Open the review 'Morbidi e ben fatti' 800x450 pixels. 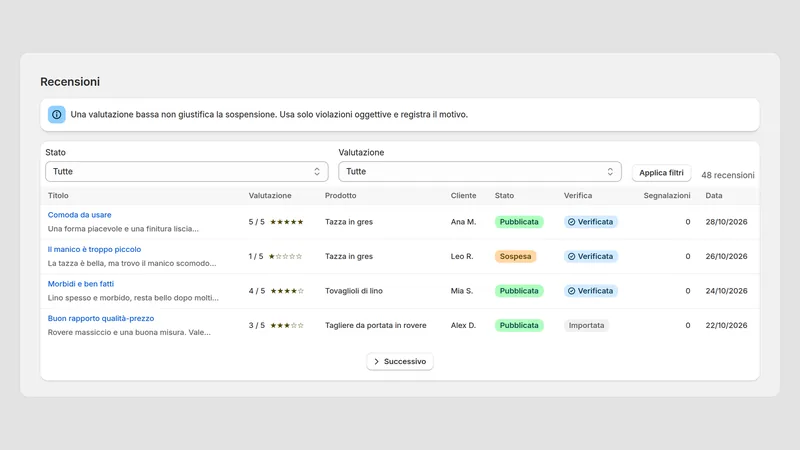click(81, 284)
